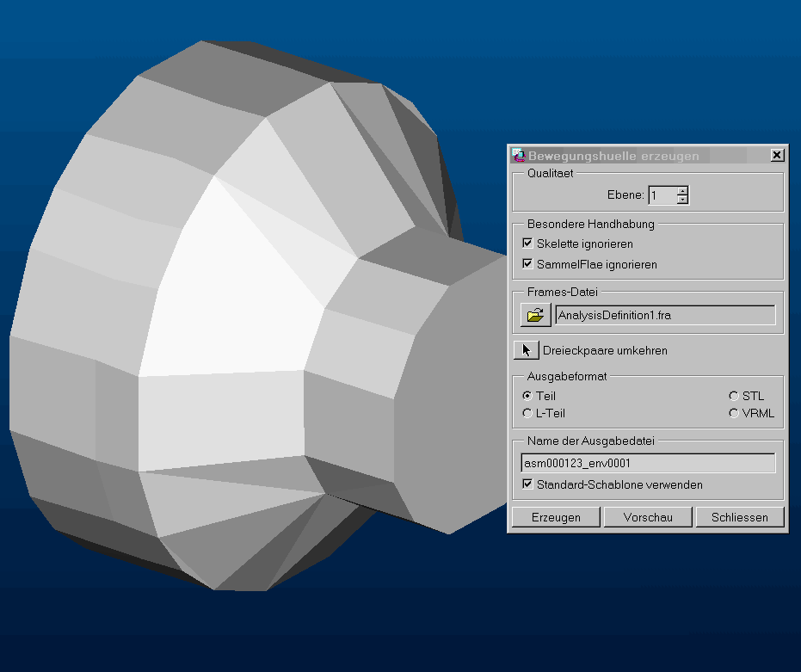The width and height of the screenshot is (801, 672).
Task: Focus the Ebene number field
Action: (x=662, y=195)
